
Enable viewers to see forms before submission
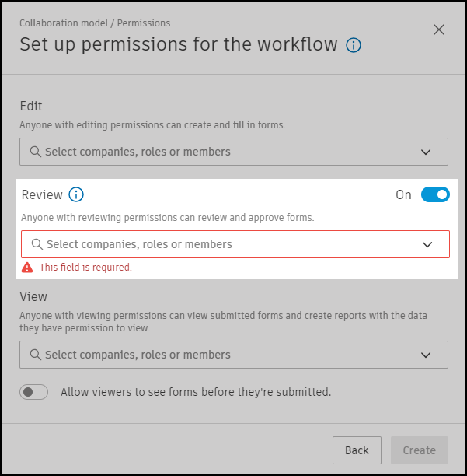[34, 392]
